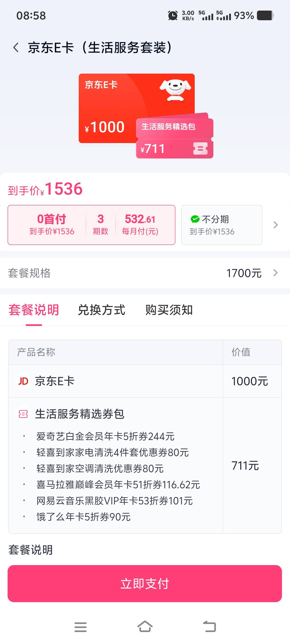The height and width of the screenshot is (644, 290).
Task: Tap the JD logo icon beside 京东E卡
Action: [23, 381]
